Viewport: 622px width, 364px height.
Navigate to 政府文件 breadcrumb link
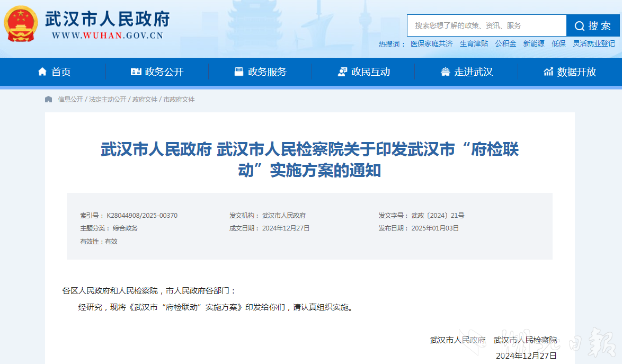click(x=145, y=100)
